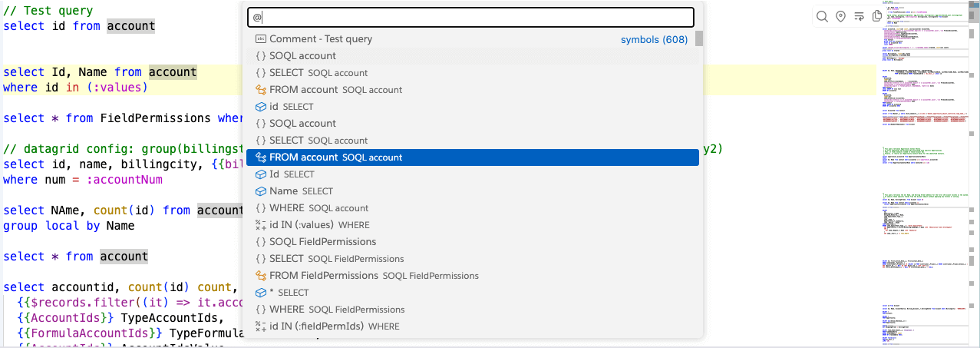
Task: Click the search magnifier icon in editor toolbar
Action: (822, 17)
